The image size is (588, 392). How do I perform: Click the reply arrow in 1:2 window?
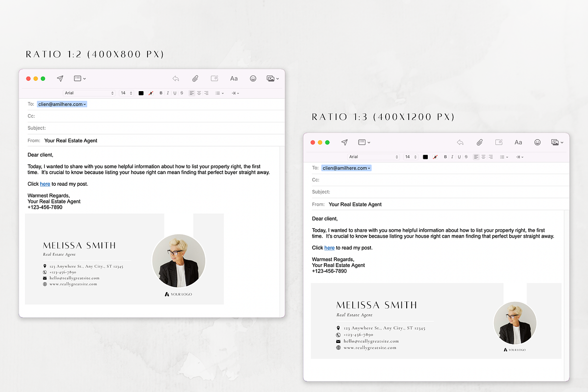(x=176, y=78)
